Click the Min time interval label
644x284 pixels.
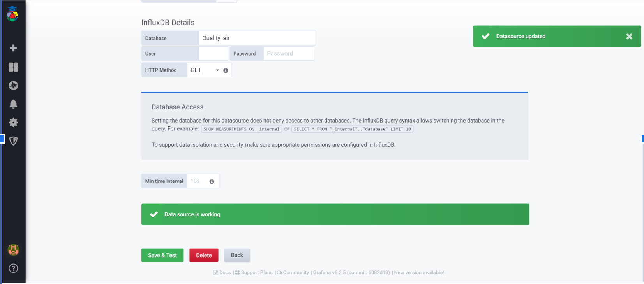point(164,181)
